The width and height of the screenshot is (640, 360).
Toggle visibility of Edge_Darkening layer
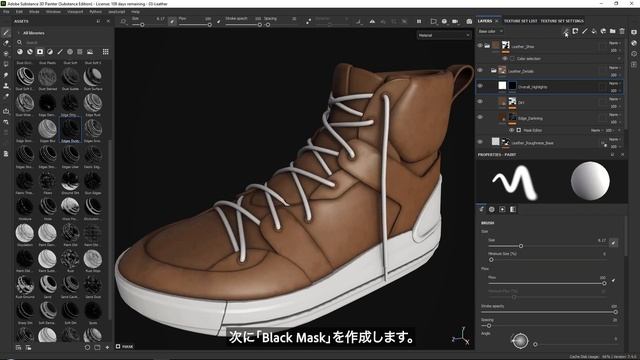pyautogui.click(x=480, y=117)
